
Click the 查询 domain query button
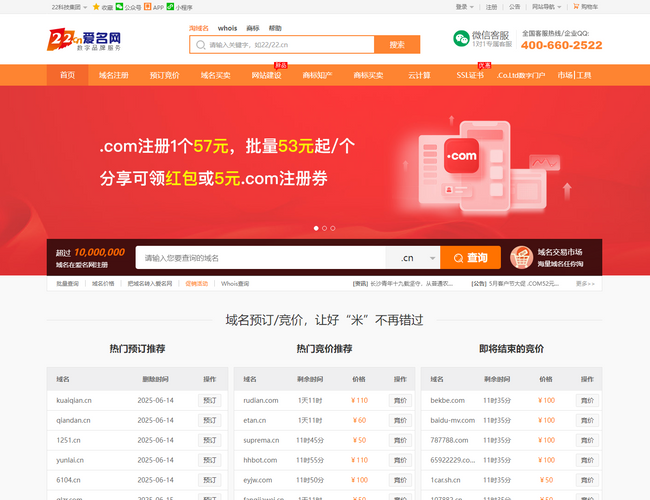click(x=471, y=258)
